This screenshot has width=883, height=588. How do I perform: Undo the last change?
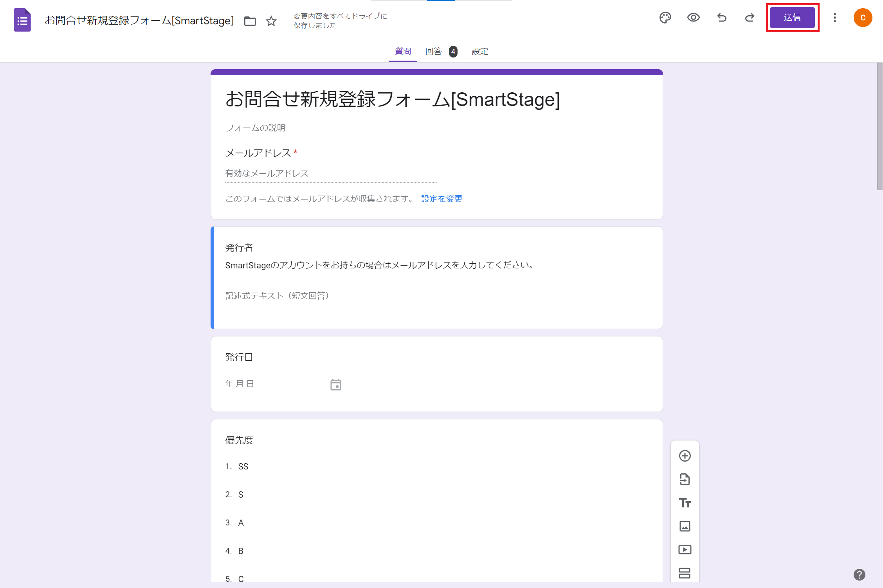coord(721,18)
